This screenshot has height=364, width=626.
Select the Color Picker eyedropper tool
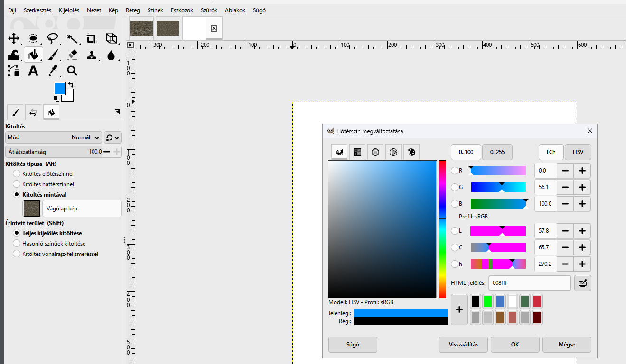(x=53, y=71)
